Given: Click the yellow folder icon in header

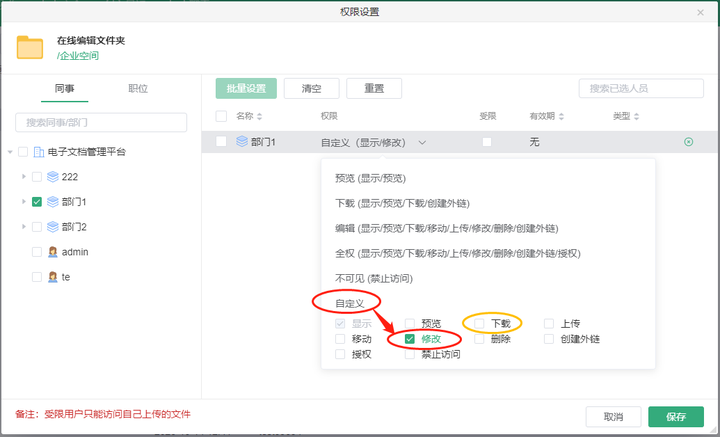Looking at the screenshot, I should [x=30, y=48].
